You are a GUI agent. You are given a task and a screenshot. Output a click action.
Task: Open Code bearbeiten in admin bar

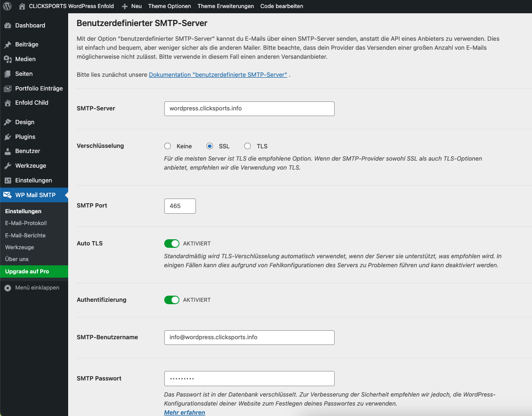click(x=282, y=6)
